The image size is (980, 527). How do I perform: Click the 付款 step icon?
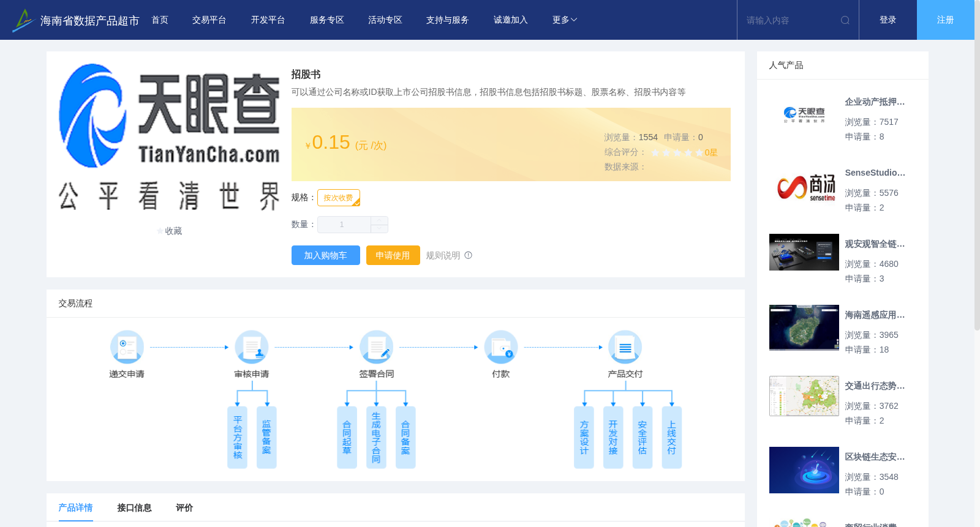(x=501, y=347)
